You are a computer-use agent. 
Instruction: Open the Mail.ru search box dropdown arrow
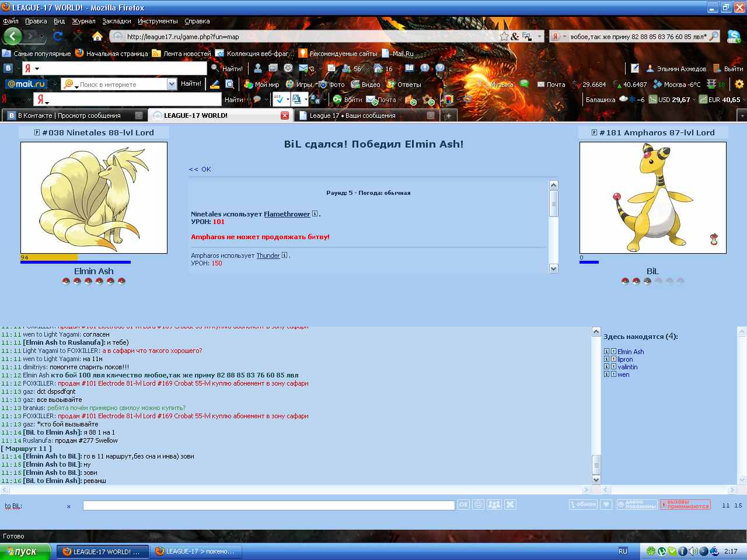[172, 84]
